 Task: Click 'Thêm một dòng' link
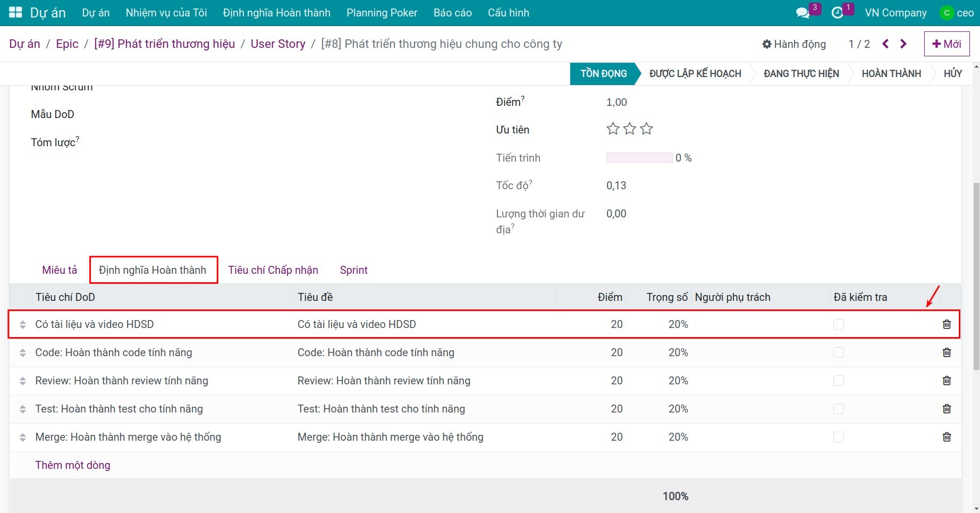tap(73, 465)
